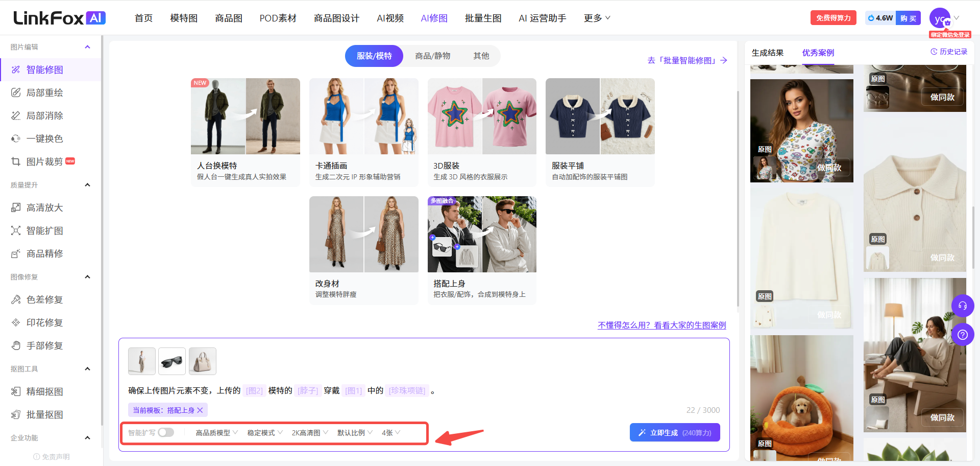Click the 购买 button

908,18
